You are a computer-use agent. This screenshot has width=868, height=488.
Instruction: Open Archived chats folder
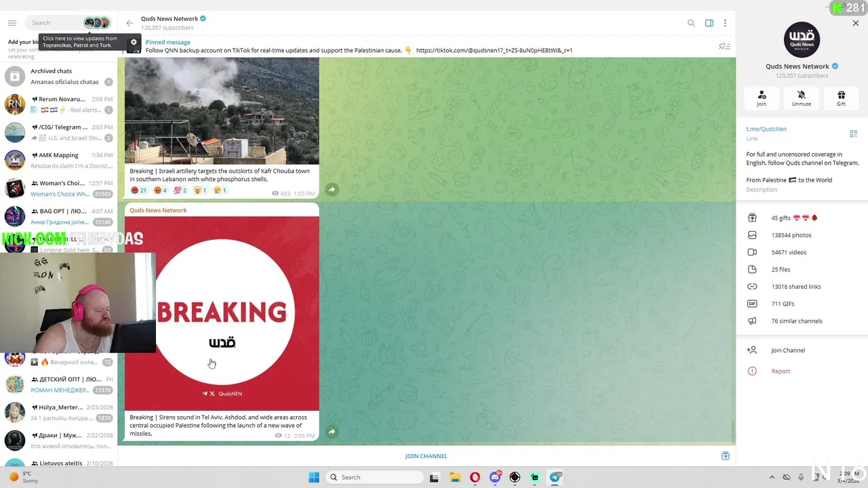tap(58, 76)
